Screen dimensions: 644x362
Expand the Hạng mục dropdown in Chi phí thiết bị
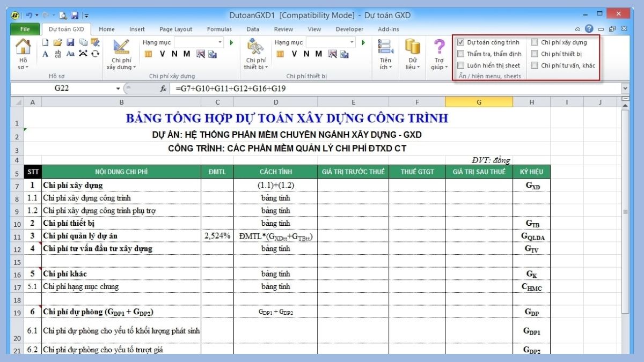[352, 42]
